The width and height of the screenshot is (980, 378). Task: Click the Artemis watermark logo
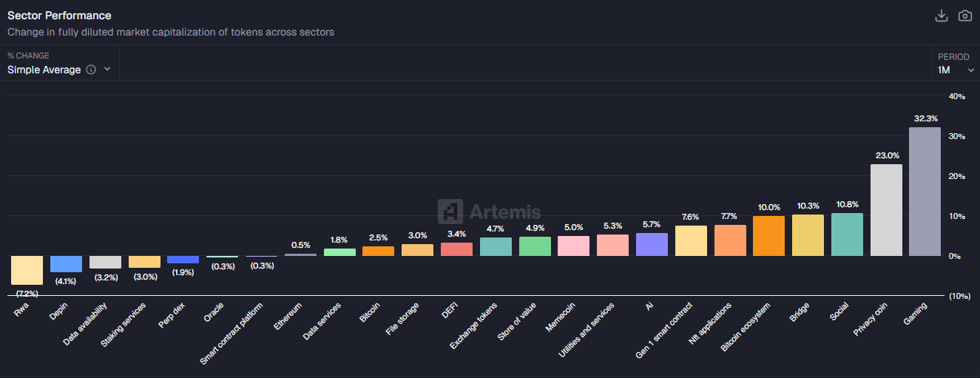(490, 212)
